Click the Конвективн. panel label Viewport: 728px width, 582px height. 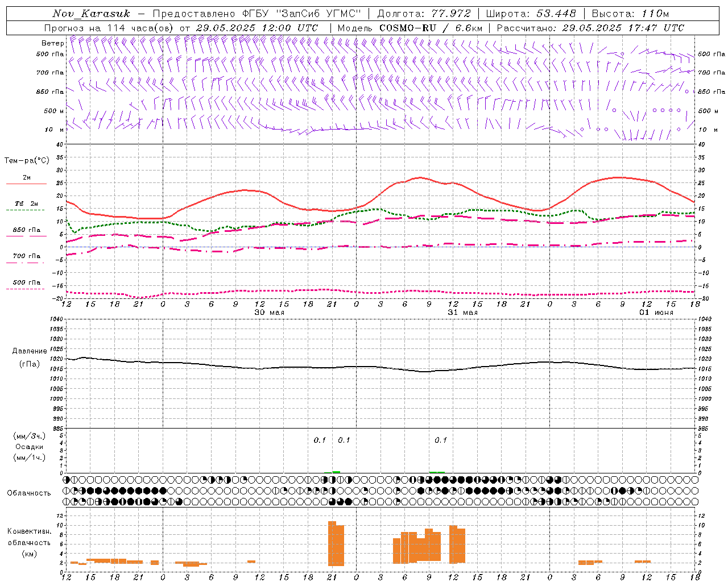30,531
